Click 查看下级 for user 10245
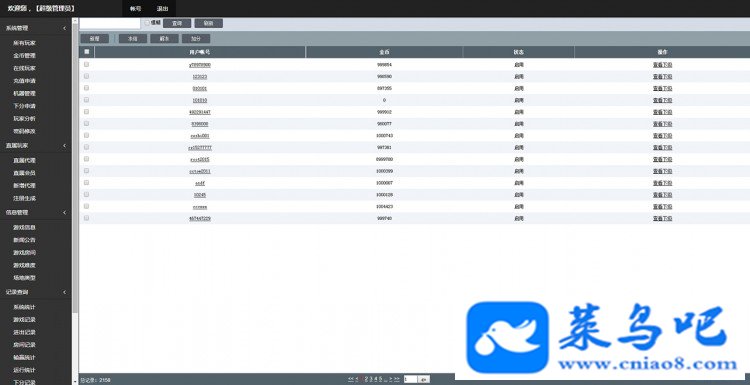 click(x=662, y=195)
